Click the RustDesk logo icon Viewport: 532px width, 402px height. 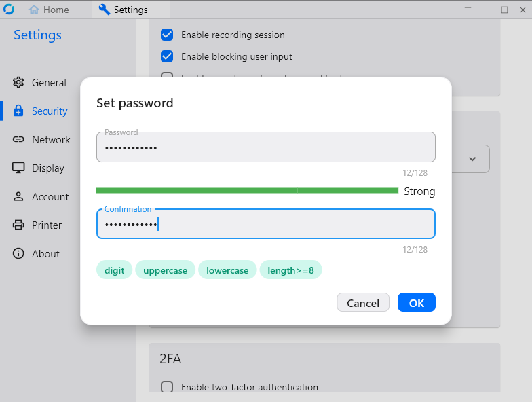9,10
